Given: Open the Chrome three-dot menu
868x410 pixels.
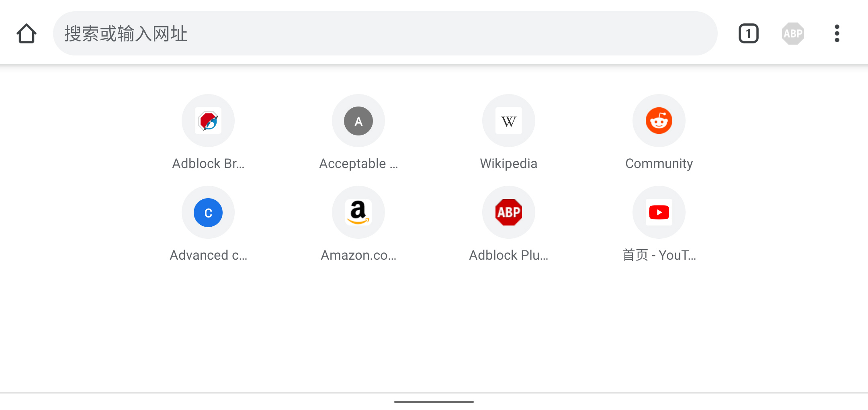Looking at the screenshot, I should (837, 33).
